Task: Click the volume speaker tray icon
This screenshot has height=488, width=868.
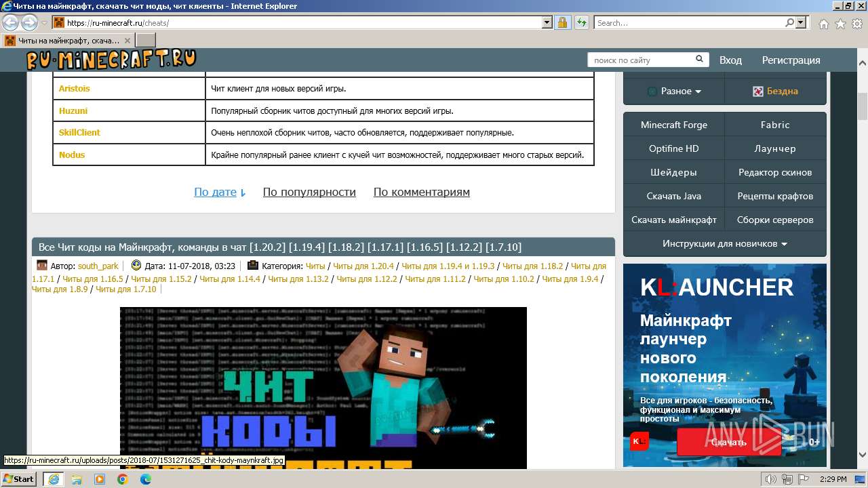Action: click(771, 479)
